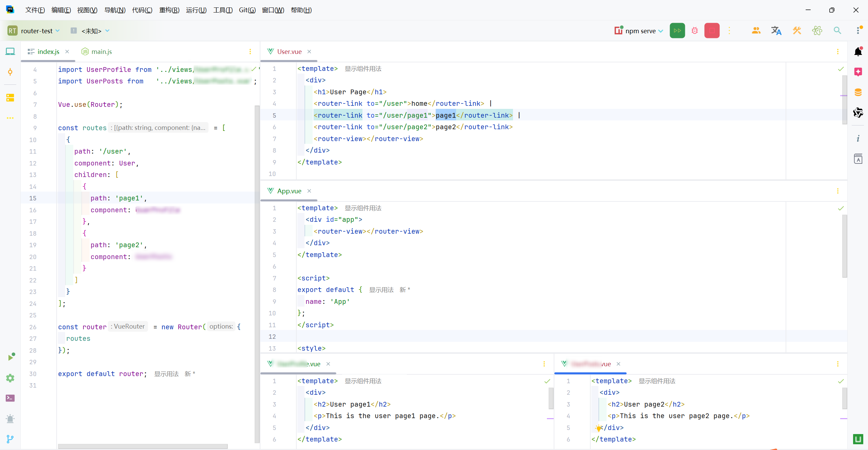Switch to the main.js tab
This screenshot has height=450, width=868.
(x=97, y=52)
